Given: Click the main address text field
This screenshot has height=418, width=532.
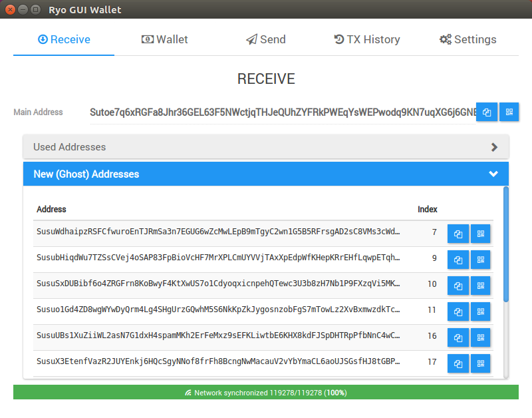Looking at the screenshot, I should (x=283, y=112).
